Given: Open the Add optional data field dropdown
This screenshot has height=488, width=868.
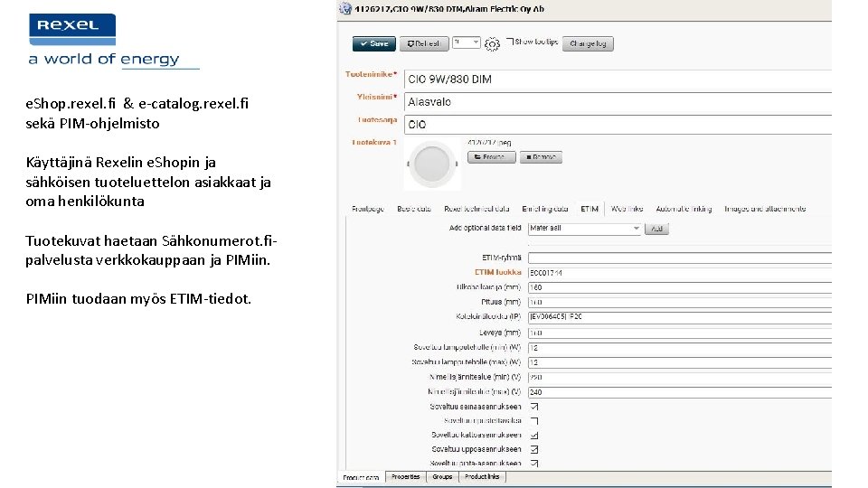Looking at the screenshot, I should coord(585,229).
